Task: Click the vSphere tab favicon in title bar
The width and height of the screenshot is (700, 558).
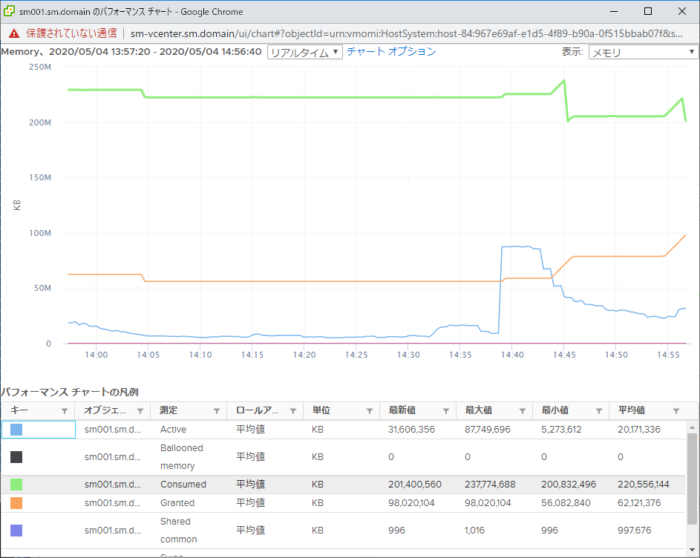Action: [x=9, y=11]
